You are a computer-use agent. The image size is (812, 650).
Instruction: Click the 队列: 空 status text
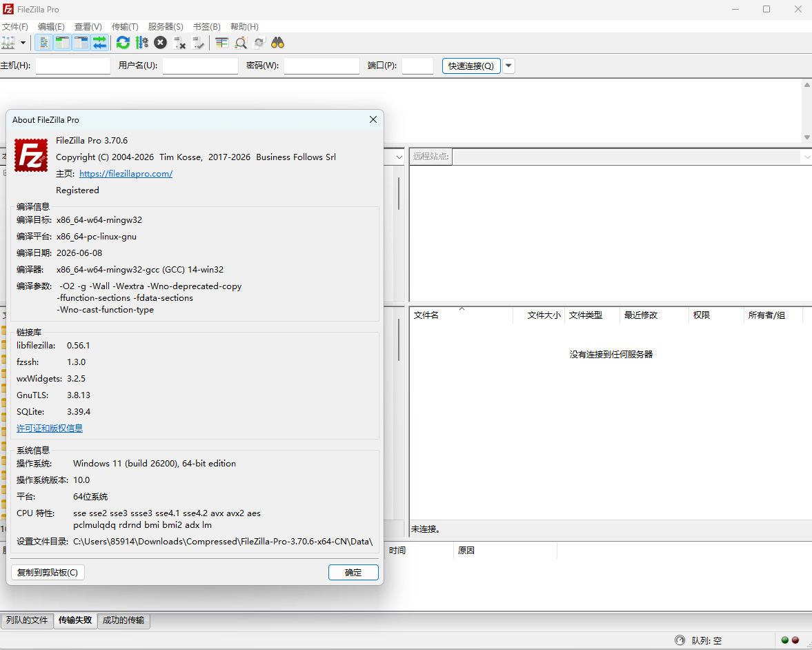coord(707,640)
